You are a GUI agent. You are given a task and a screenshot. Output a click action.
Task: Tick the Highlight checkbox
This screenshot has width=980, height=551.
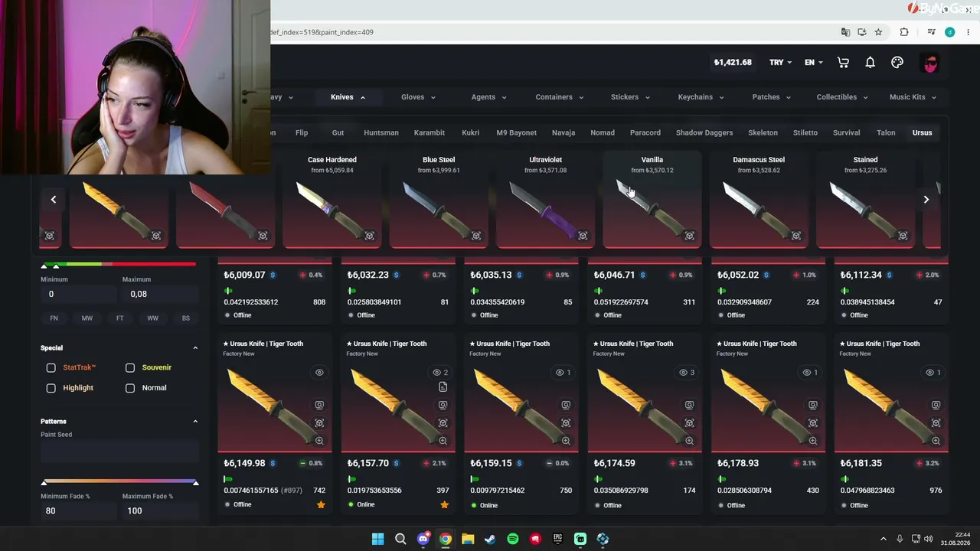[x=51, y=388]
